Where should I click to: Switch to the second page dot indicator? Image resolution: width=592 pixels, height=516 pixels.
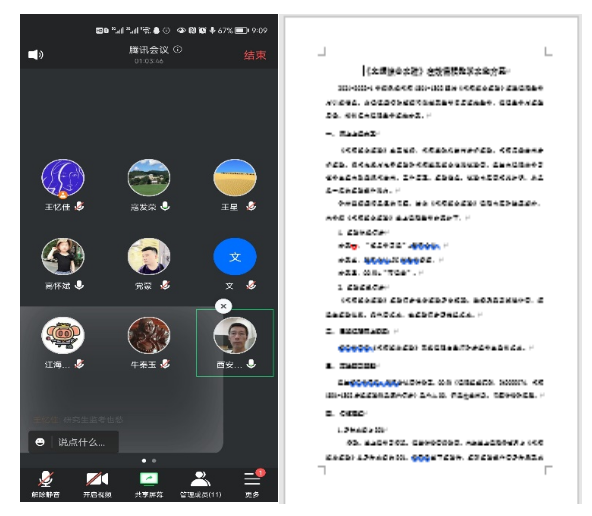[154, 461]
